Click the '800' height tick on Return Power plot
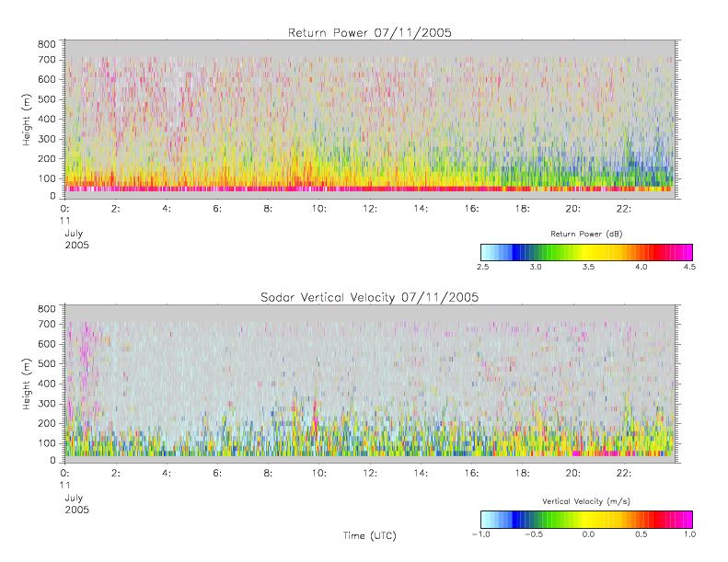Image resolution: width=728 pixels, height=562 pixels. coord(46,44)
